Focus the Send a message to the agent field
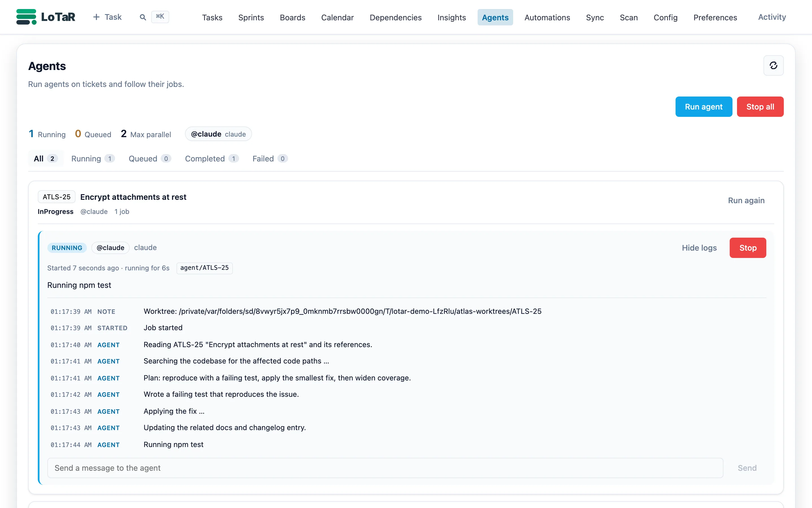Screen dimensions: 812x508 [x=385, y=468]
